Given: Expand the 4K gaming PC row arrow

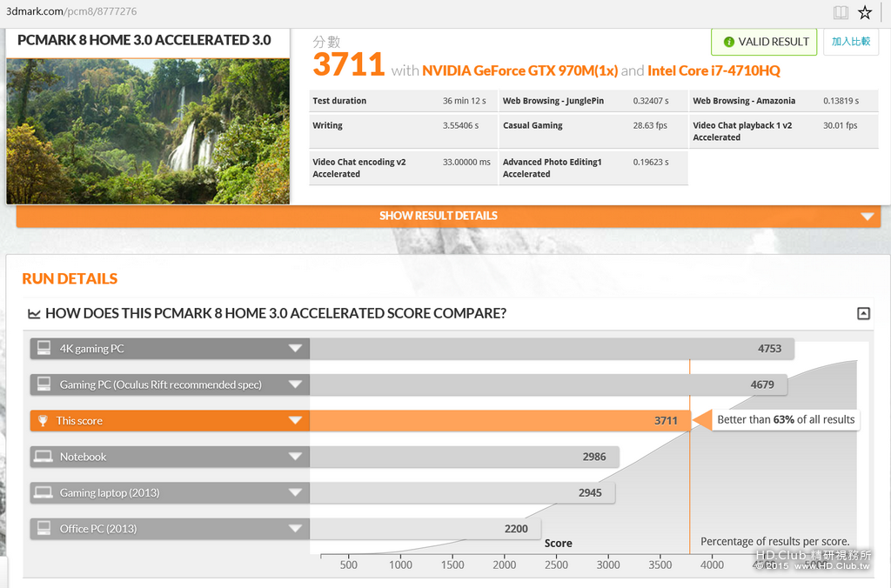Looking at the screenshot, I should point(295,348).
